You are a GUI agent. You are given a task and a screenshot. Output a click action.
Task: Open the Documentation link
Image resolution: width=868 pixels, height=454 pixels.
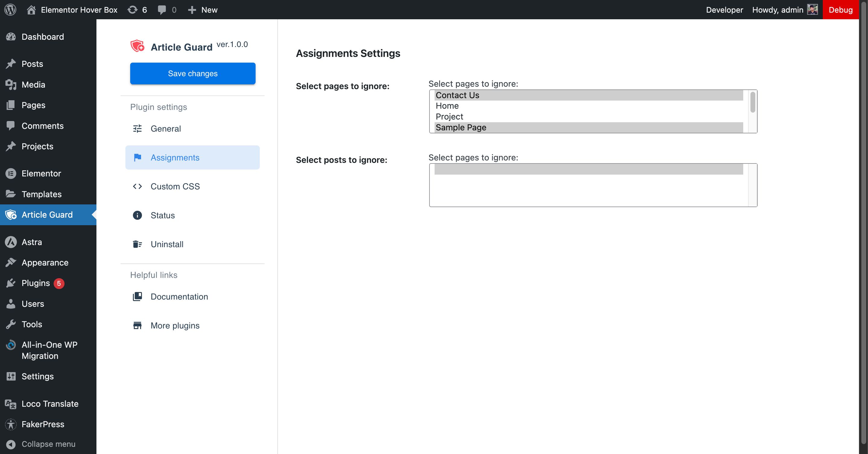[x=192, y=297]
